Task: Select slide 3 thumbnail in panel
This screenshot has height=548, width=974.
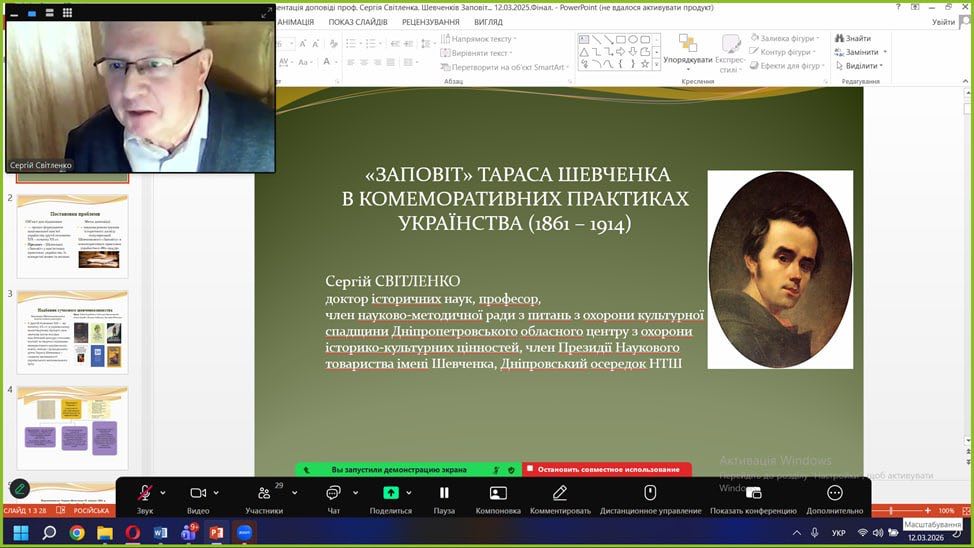Action: (x=73, y=330)
